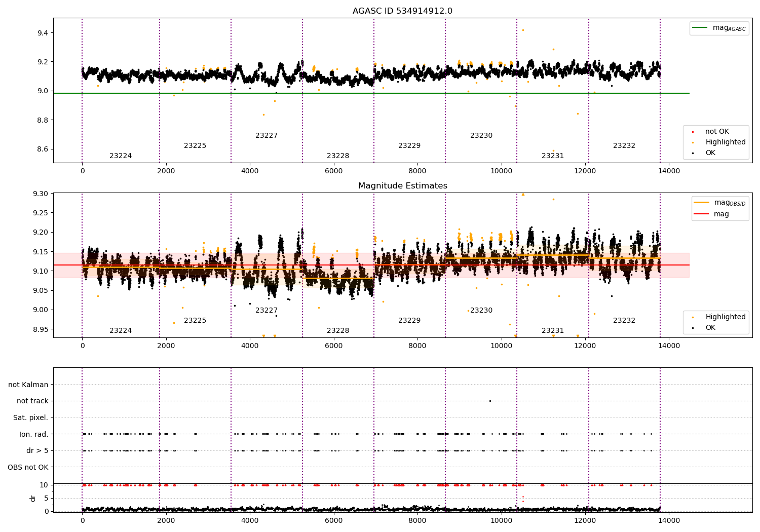Viewport: 760px width, 532px height.
Task: Click the 6000 x-axis tick of the top plot
Action: tap(333, 171)
